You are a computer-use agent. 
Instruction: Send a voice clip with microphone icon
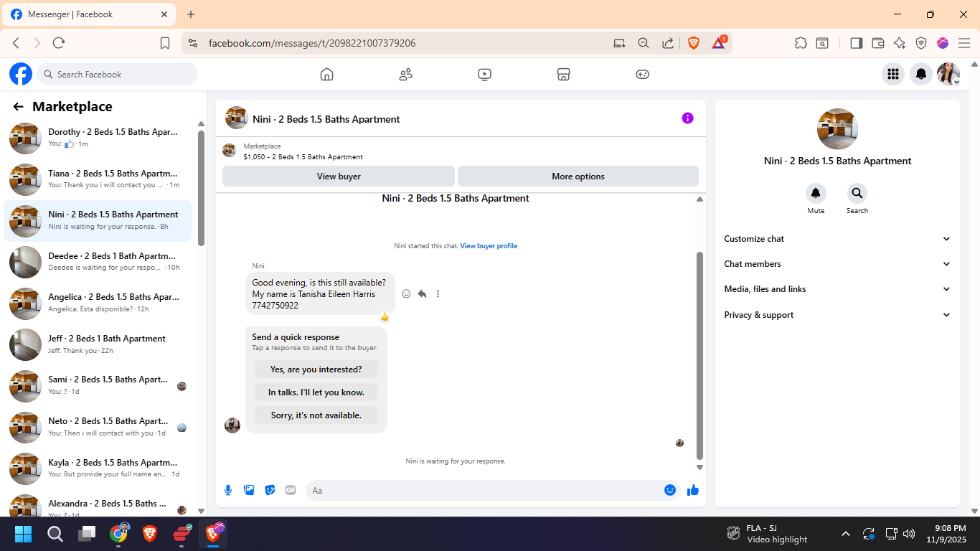pyautogui.click(x=228, y=490)
